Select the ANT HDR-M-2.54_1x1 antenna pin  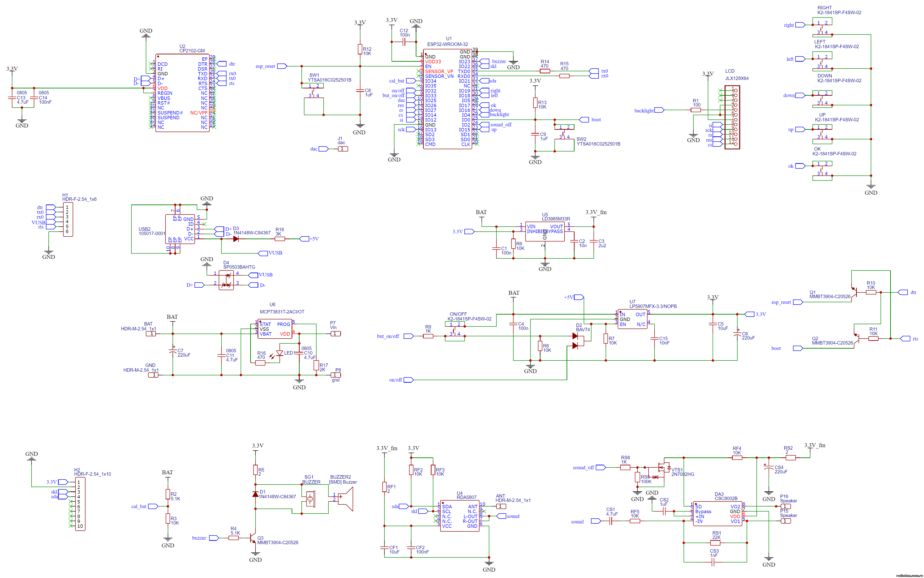point(501,506)
